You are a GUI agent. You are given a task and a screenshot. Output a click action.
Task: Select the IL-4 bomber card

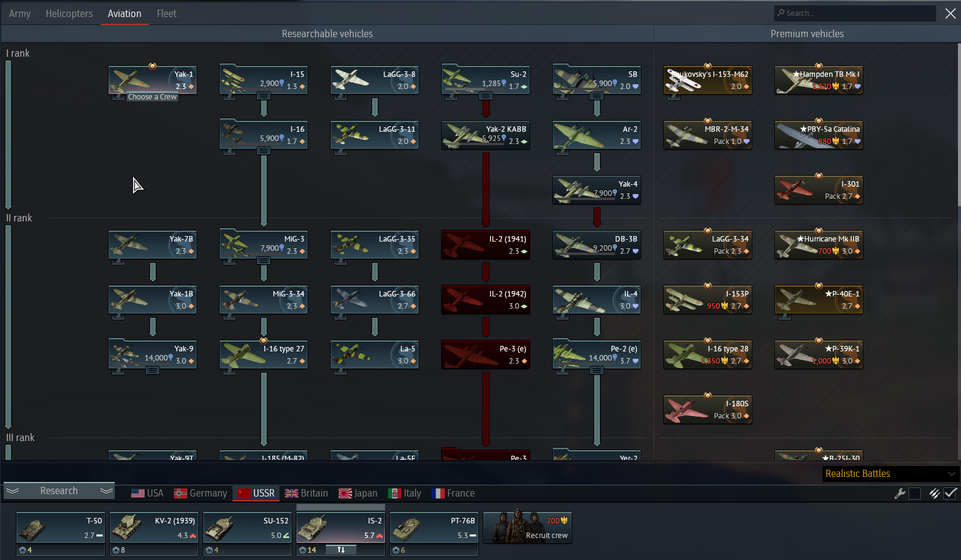[597, 300]
